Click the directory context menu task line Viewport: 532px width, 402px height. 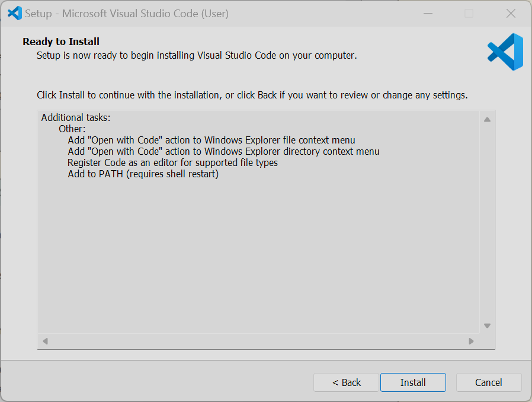(223, 152)
